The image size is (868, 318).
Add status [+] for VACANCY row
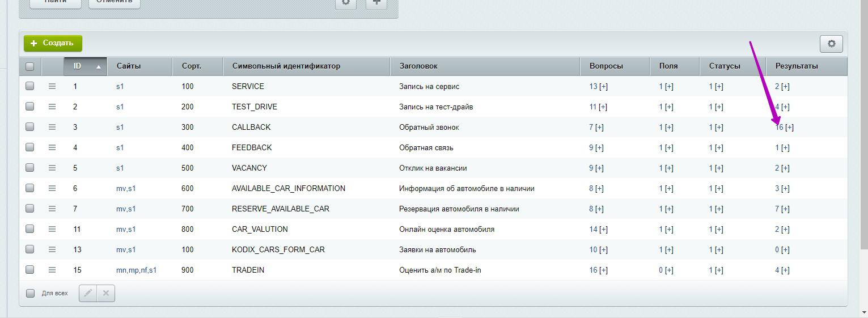719,168
